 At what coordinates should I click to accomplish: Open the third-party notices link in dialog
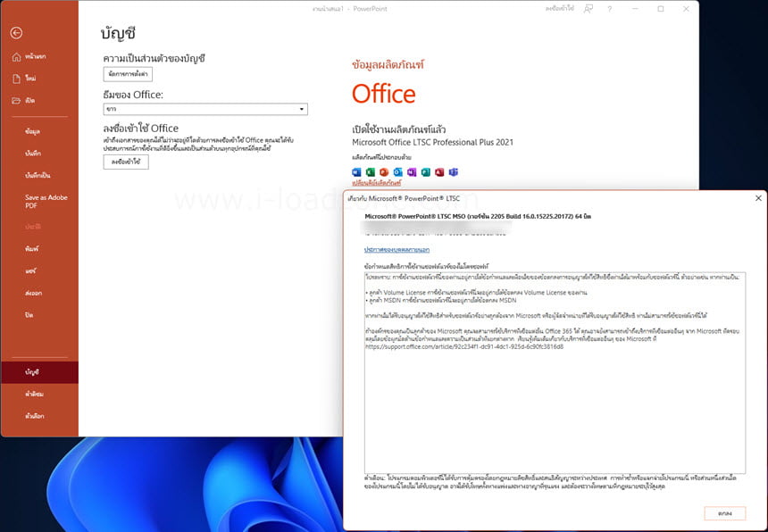[397, 250]
